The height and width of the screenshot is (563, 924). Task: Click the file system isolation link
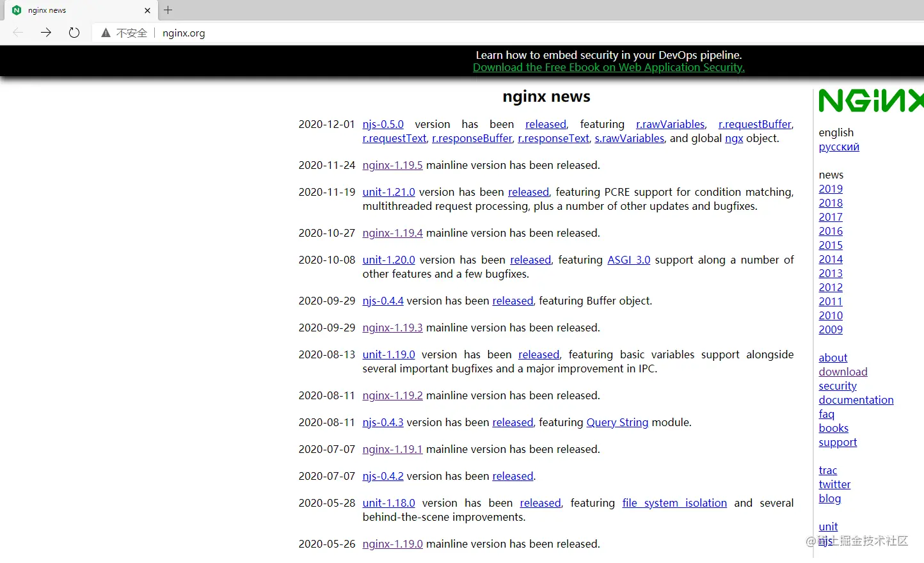point(674,504)
